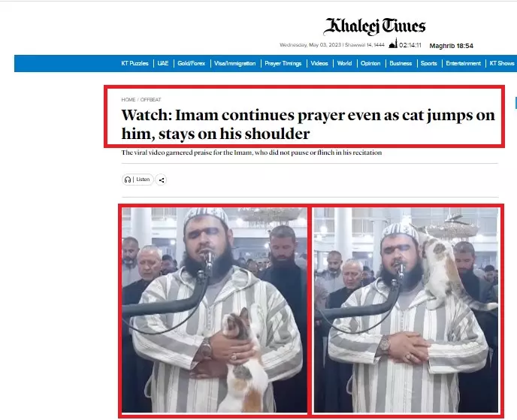Select the UAE nav item
The image size is (517, 420).
pyautogui.click(x=163, y=63)
